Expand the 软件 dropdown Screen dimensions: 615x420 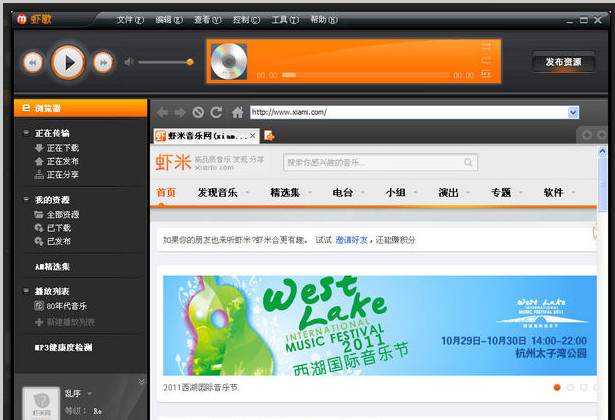573,193
